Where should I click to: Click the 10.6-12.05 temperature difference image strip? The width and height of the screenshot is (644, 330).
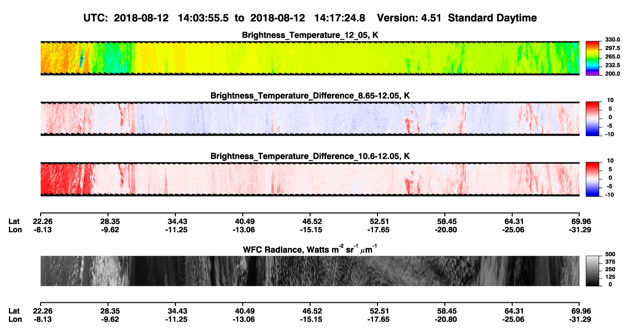pos(310,179)
